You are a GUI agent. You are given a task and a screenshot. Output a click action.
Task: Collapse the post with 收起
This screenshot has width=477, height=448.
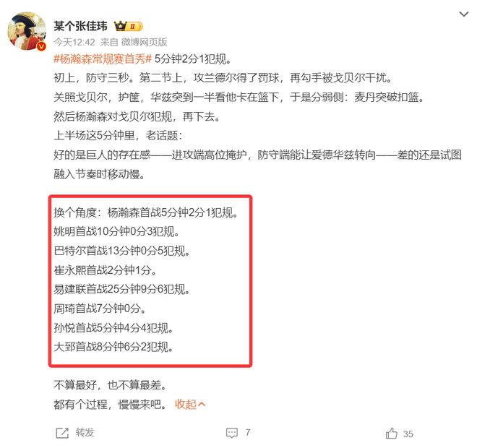point(186,404)
